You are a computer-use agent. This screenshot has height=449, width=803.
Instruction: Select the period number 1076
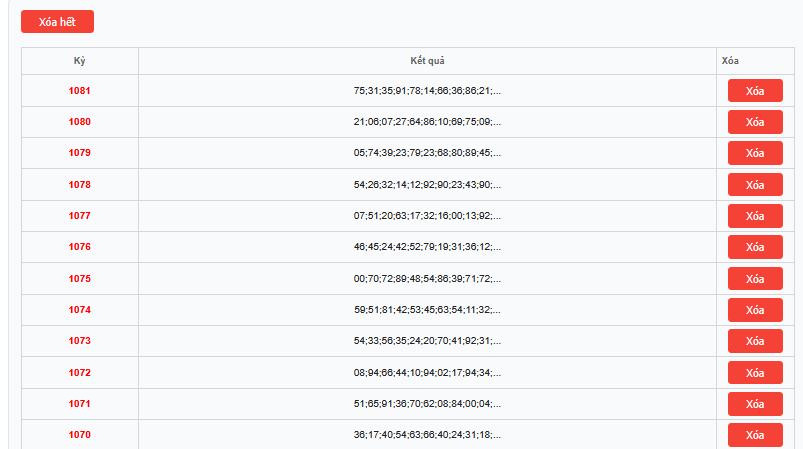tap(80, 247)
